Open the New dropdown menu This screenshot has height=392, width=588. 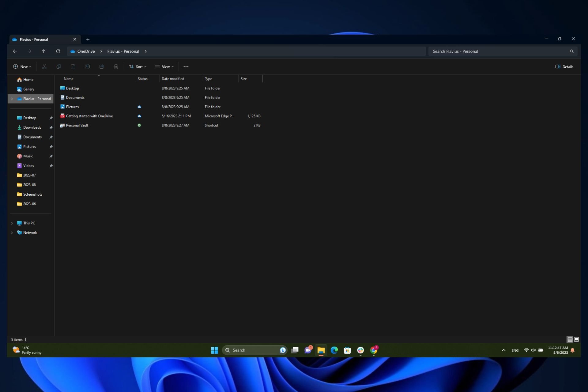pos(22,66)
